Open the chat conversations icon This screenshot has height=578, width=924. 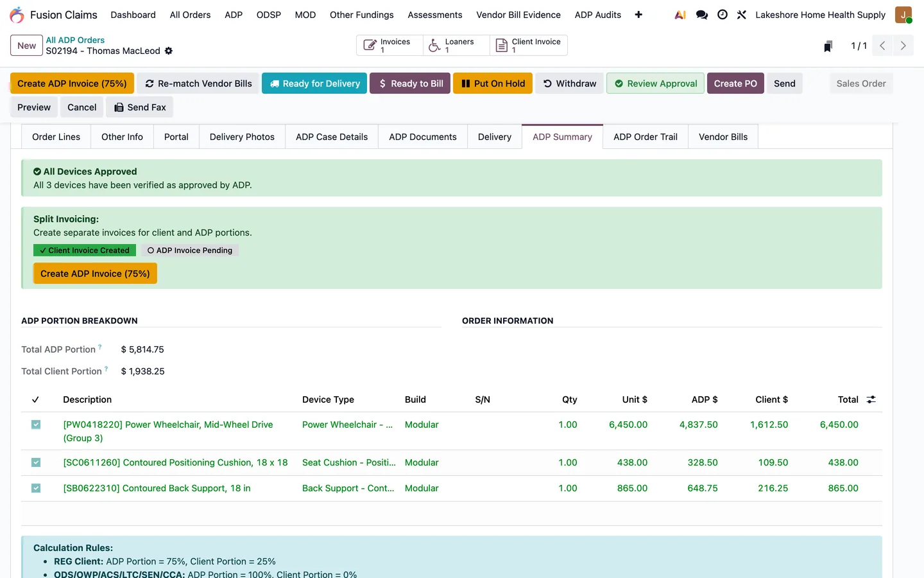[702, 15]
